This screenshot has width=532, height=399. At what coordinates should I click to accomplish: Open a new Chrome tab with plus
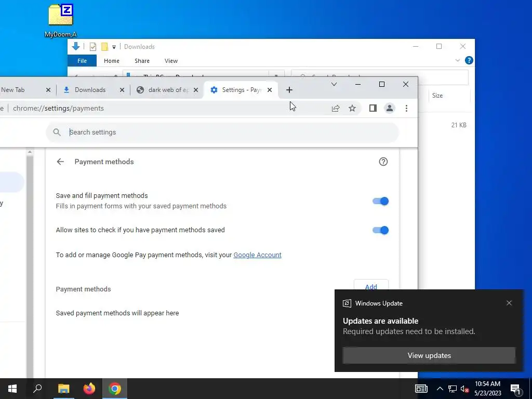tap(289, 90)
